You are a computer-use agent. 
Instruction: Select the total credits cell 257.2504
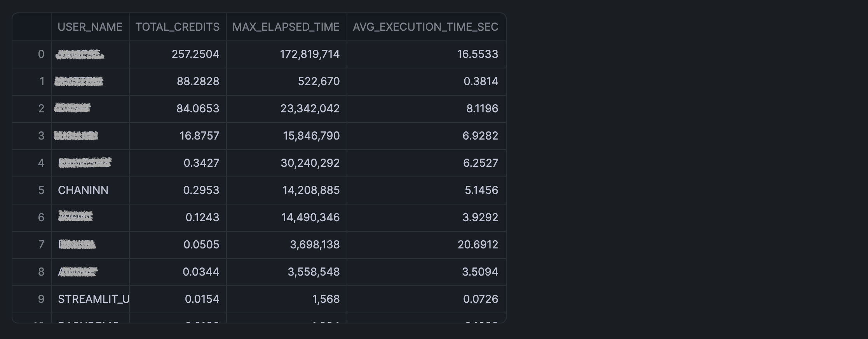pos(195,54)
